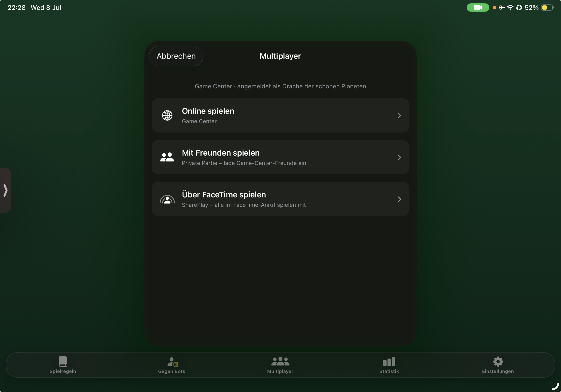Tap the Wi-Fi icon in status bar
Viewport: 561px width, 392px height.
[x=510, y=8]
